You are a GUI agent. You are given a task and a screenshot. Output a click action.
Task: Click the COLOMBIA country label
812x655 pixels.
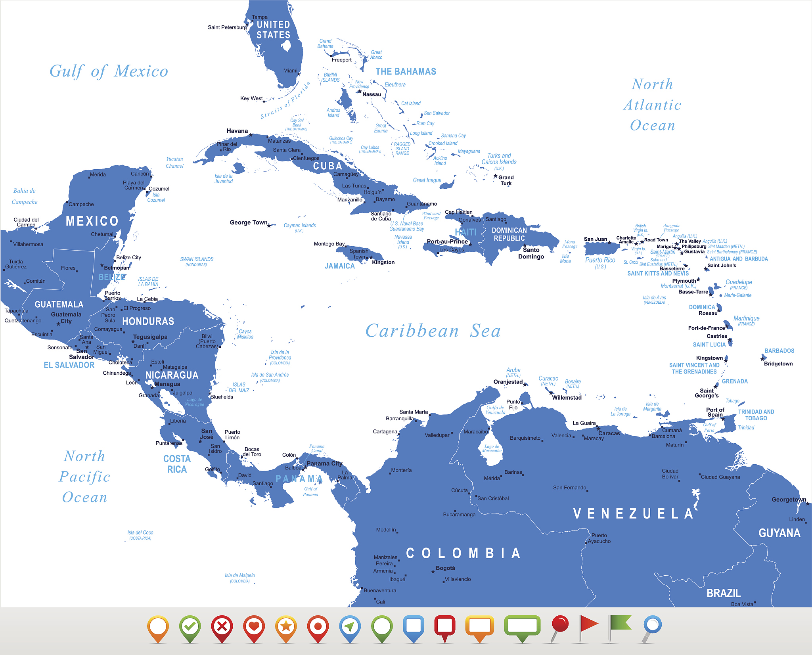pyautogui.click(x=463, y=553)
